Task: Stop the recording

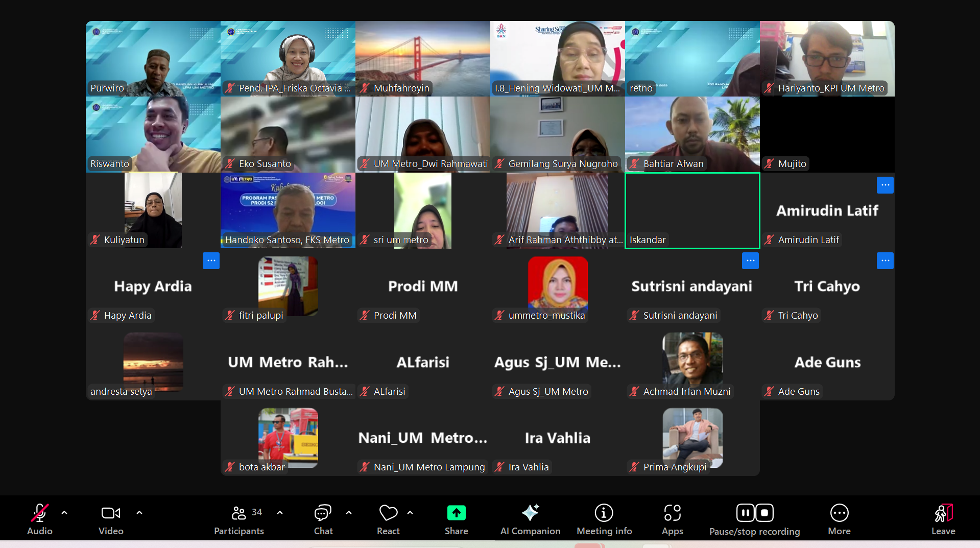Action: (x=764, y=512)
